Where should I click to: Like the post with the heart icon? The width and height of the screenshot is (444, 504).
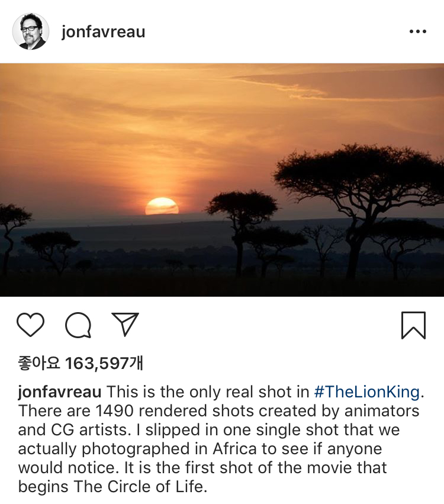point(30,325)
